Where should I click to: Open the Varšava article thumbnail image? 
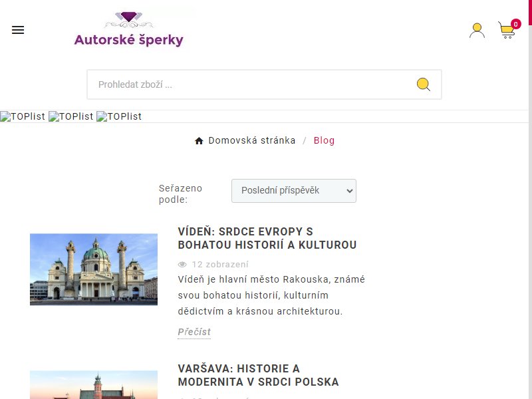94,385
